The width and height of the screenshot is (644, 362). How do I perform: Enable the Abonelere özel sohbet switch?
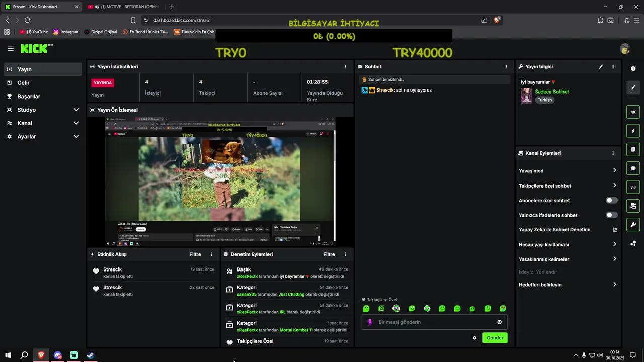611,200
